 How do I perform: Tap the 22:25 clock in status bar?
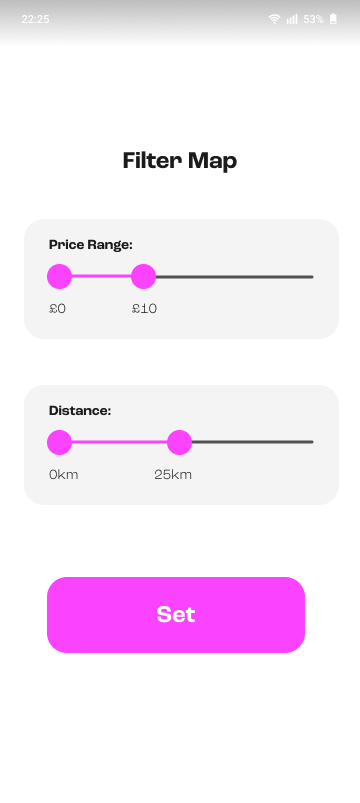click(x=35, y=19)
